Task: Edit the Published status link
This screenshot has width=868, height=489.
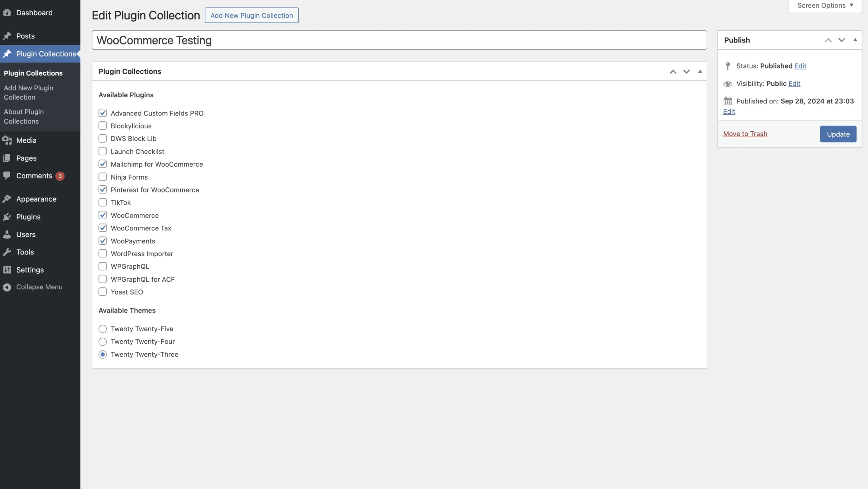Action: [x=800, y=66]
